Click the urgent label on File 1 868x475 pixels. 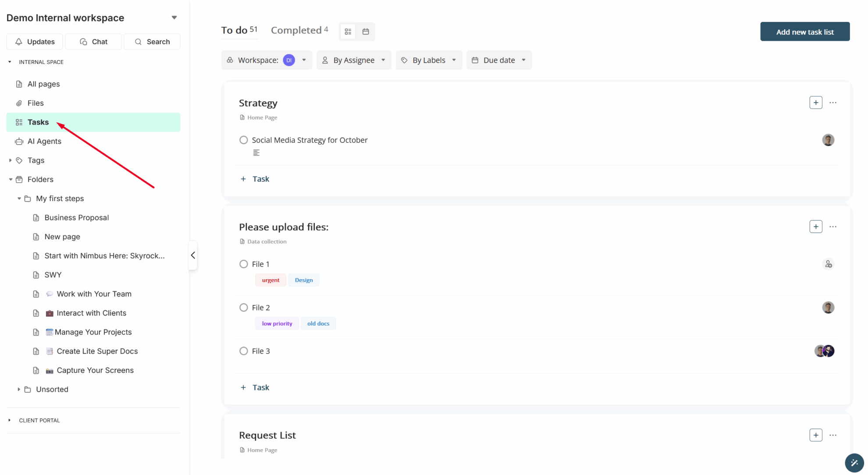[x=270, y=280]
